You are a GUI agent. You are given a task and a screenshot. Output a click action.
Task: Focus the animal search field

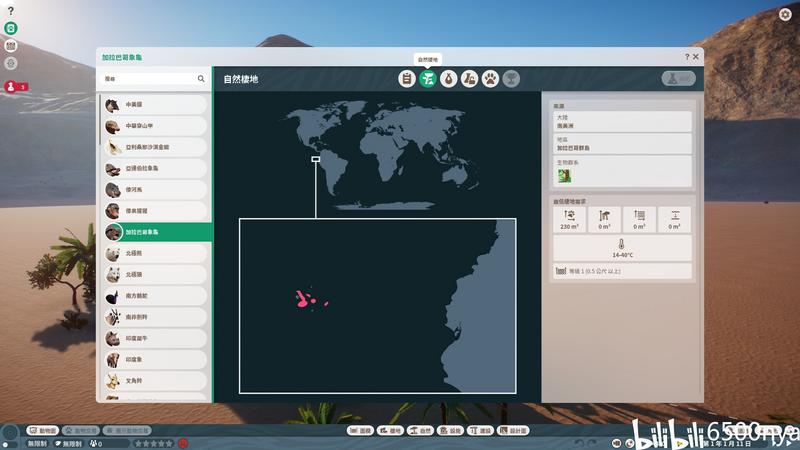click(x=154, y=79)
